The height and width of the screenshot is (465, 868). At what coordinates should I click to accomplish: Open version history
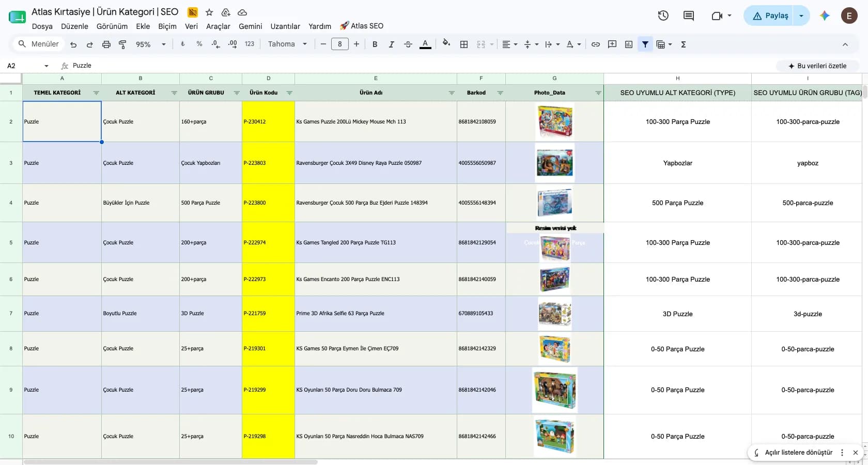pos(663,16)
